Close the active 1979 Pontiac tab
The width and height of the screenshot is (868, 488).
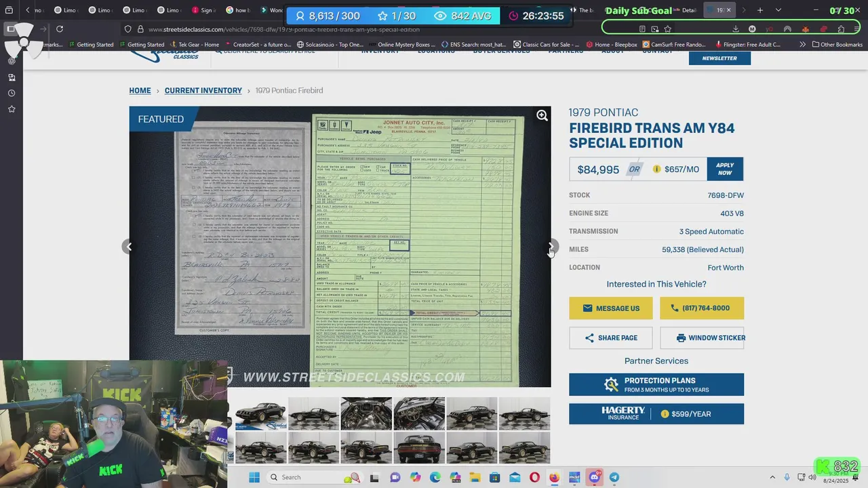pos(729,10)
